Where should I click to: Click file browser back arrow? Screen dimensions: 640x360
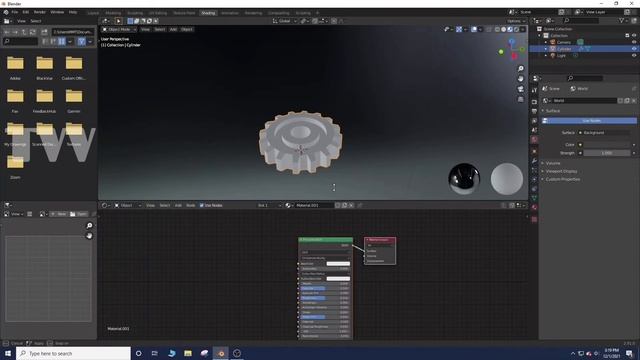pyautogui.click(x=7, y=31)
